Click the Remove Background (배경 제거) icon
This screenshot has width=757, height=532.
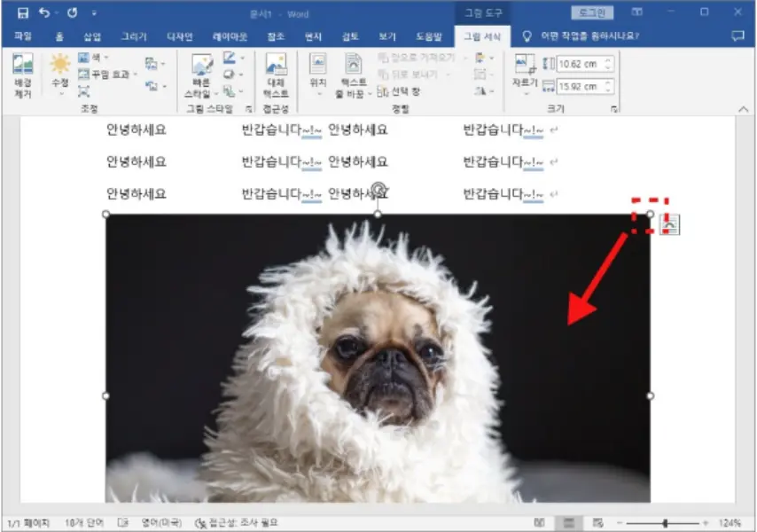(x=23, y=74)
